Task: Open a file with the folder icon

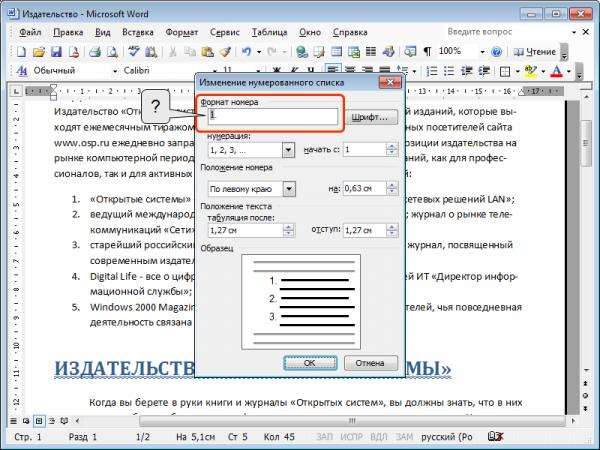Action: point(39,52)
